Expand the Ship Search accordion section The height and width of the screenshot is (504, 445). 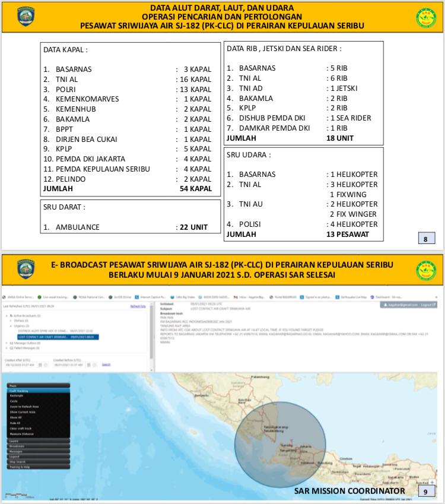tap(38, 462)
